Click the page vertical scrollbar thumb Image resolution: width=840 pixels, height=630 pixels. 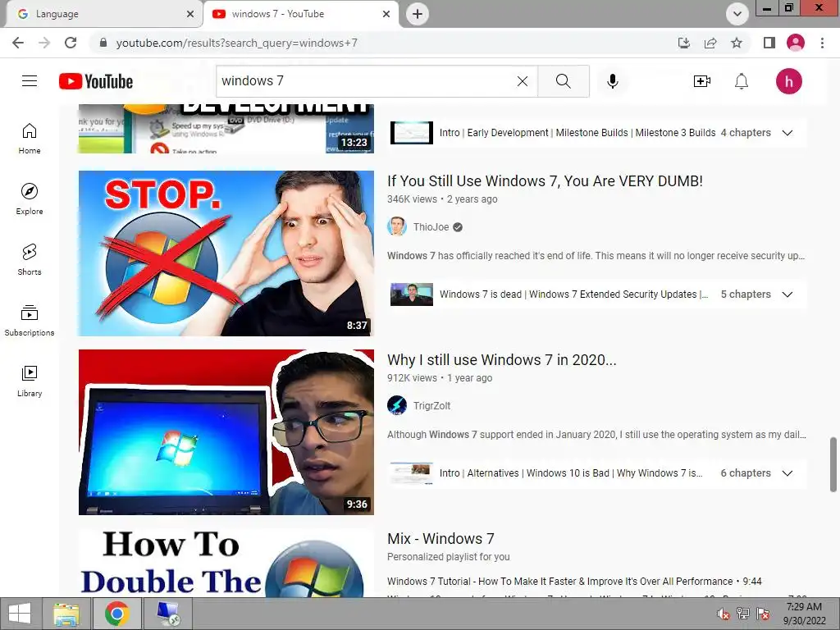(x=833, y=464)
